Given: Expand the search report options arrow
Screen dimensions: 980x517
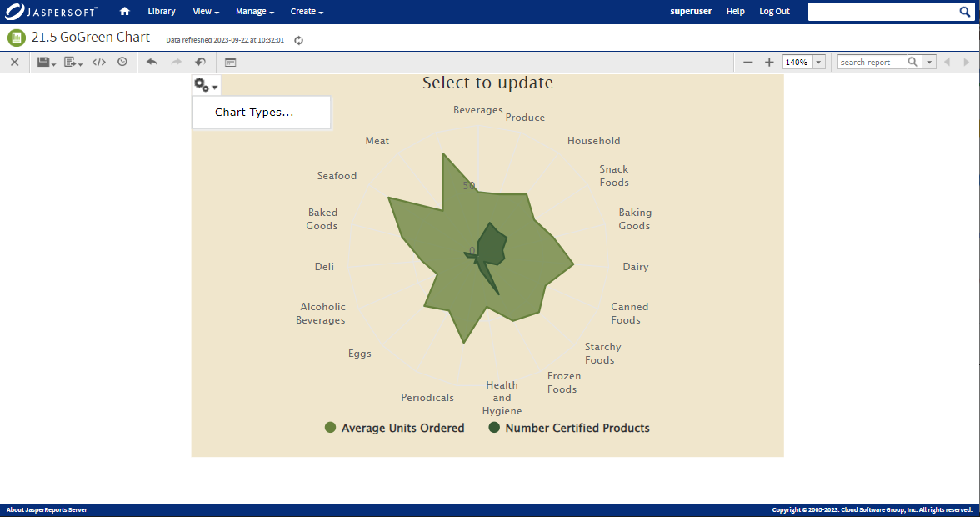Looking at the screenshot, I should tap(929, 62).
